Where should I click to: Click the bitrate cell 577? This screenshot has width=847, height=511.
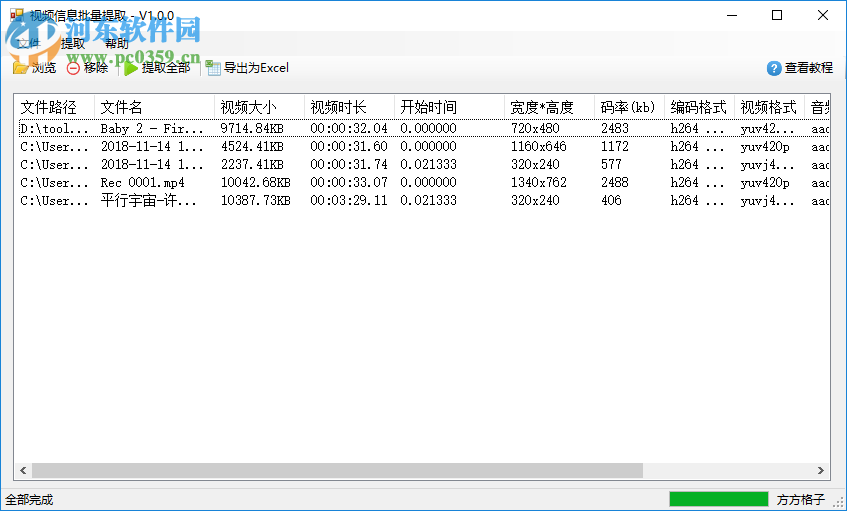(611, 164)
